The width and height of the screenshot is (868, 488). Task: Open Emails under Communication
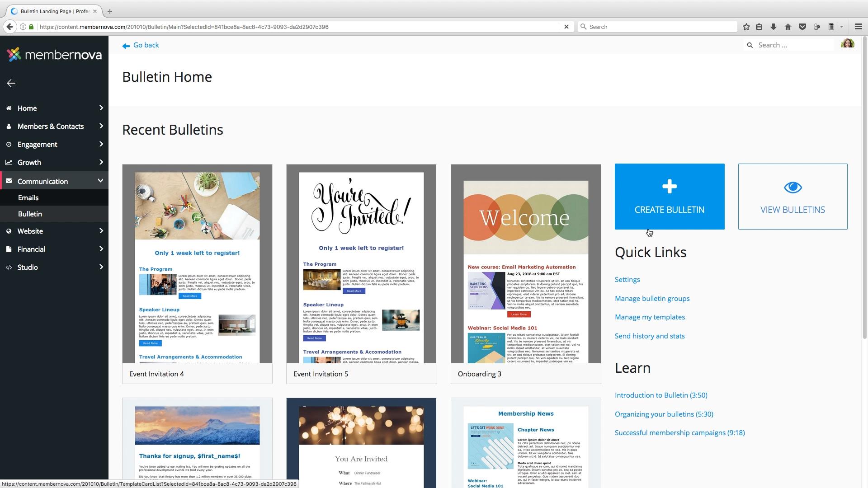coord(28,198)
